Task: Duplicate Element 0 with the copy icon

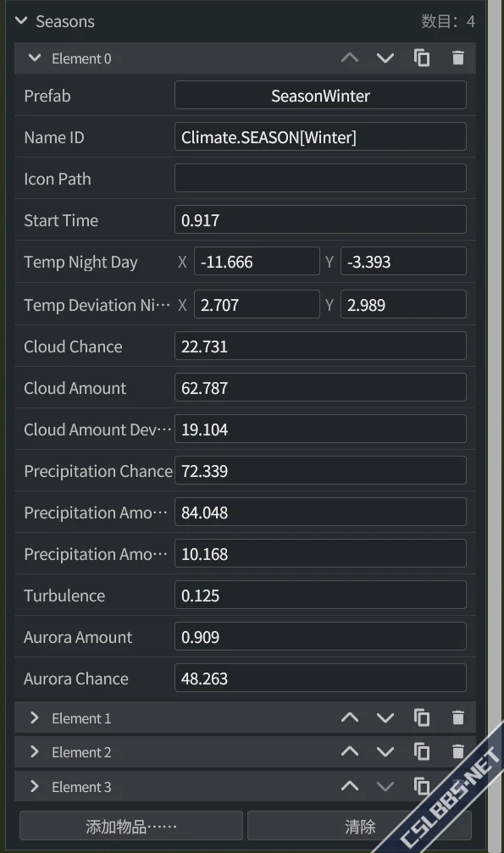Action: click(x=422, y=58)
